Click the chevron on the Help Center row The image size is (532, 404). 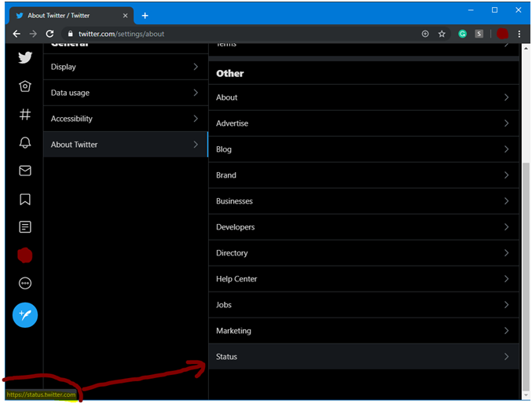pos(506,279)
